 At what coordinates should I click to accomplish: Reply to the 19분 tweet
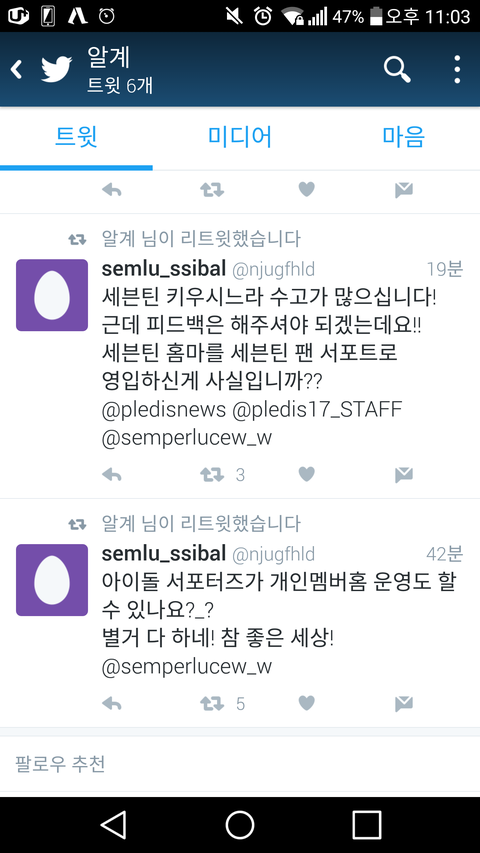[x=112, y=475]
